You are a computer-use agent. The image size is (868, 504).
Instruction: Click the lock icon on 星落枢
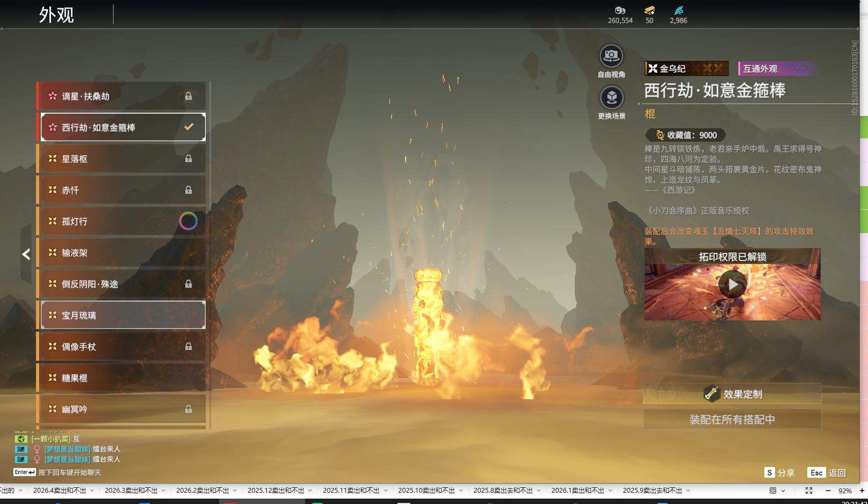pos(189,158)
